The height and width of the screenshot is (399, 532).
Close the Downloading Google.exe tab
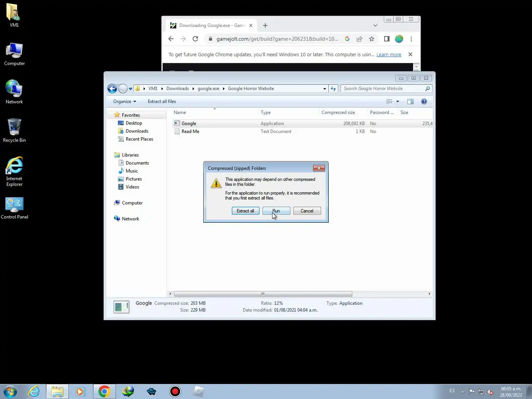[x=251, y=25]
